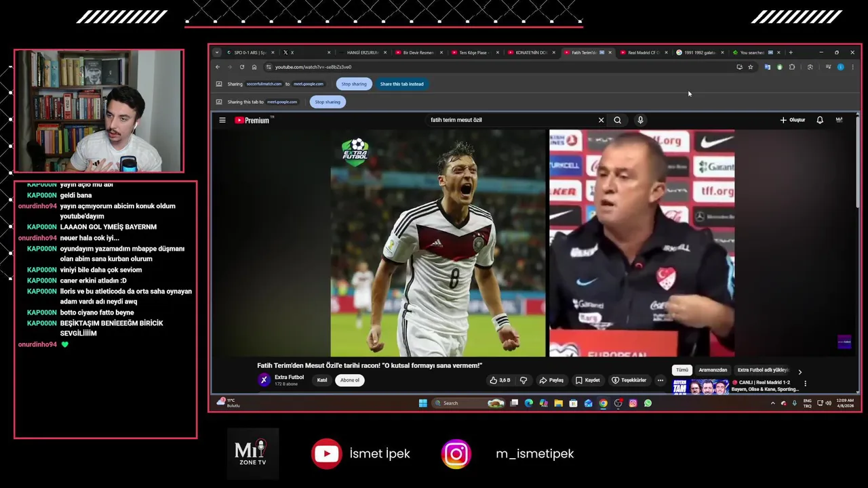Image resolution: width=868 pixels, height=488 pixels.
Task: Switch to the HANGİ ERZURUM tab
Action: [x=362, y=52]
